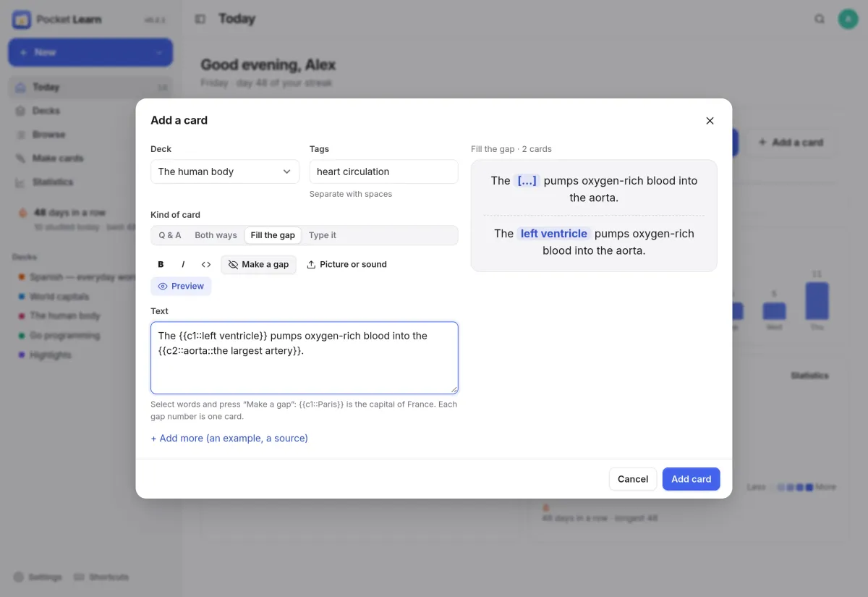Image resolution: width=868 pixels, height=597 pixels.
Task: Open Settings at the sidebar bottom
Action: point(38,577)
